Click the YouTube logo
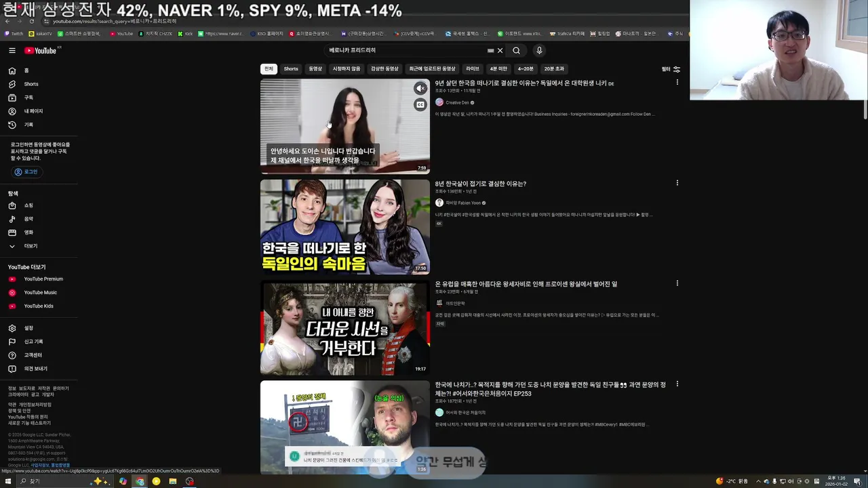Image resolution: width=868 pixels, height=488 pixels. [42, 50]
